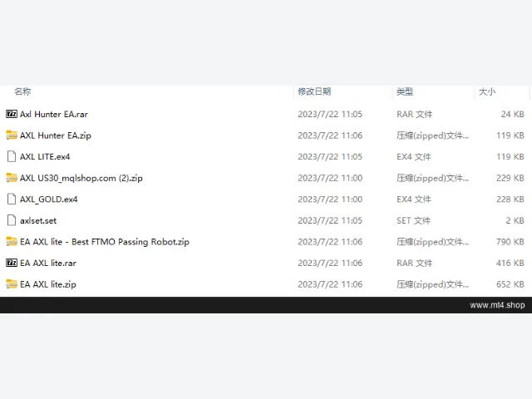The image size is (532, 399).
Task: Select the file name EA AXL lite.zip
Action: tap(48, 284)
